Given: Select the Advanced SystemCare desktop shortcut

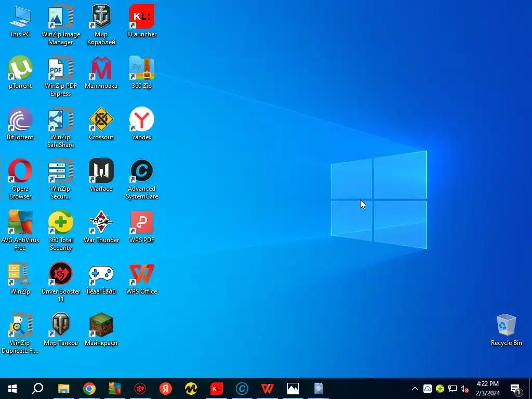Looking at the screenshot, I should tap(142, 179).
